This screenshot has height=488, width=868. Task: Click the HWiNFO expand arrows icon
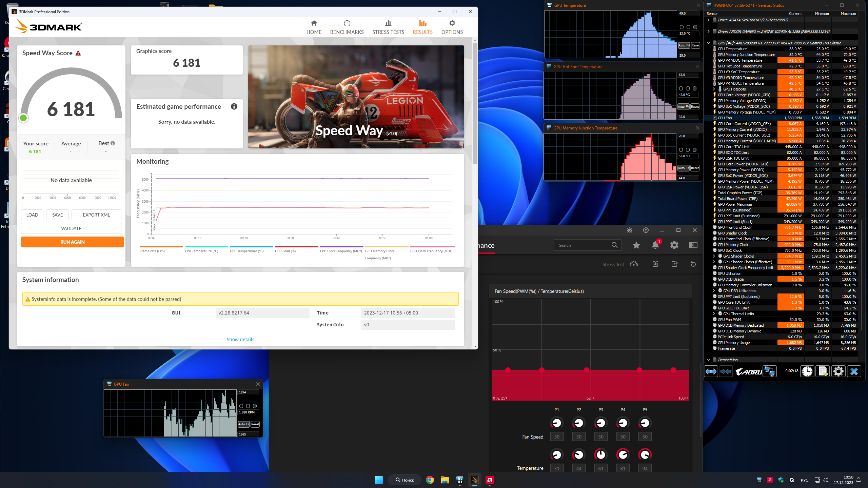click(x=711, y=371)
